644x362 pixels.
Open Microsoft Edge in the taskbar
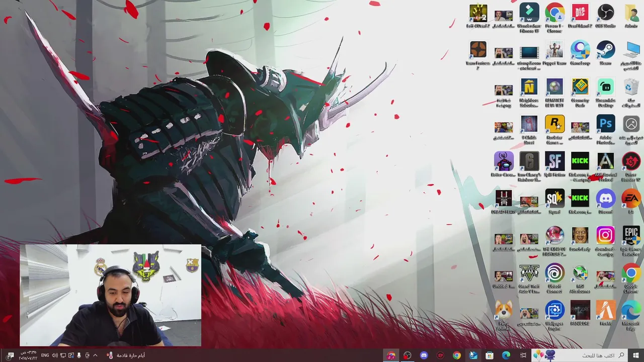pyautogui.click(x=506, y=355)
